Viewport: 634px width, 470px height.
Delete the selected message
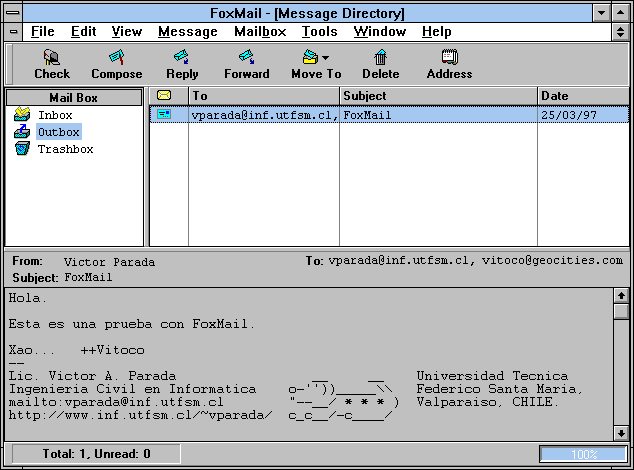pos(380,65)
